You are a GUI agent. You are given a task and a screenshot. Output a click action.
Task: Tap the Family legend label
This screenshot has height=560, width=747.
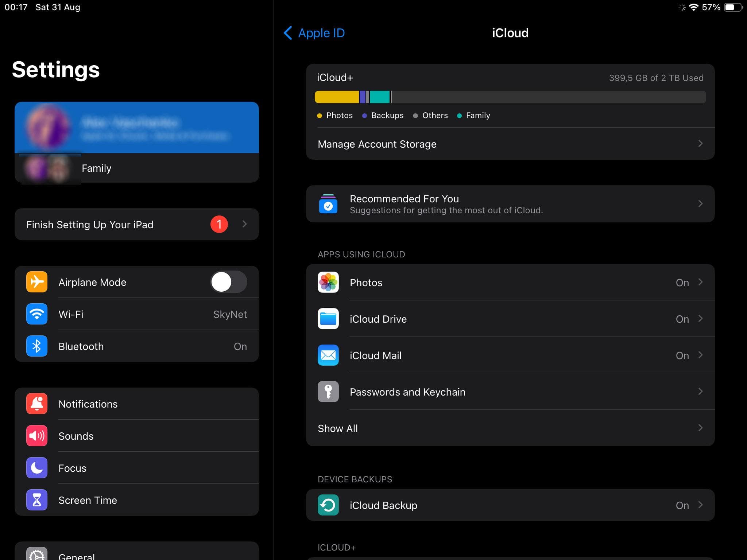478,115
